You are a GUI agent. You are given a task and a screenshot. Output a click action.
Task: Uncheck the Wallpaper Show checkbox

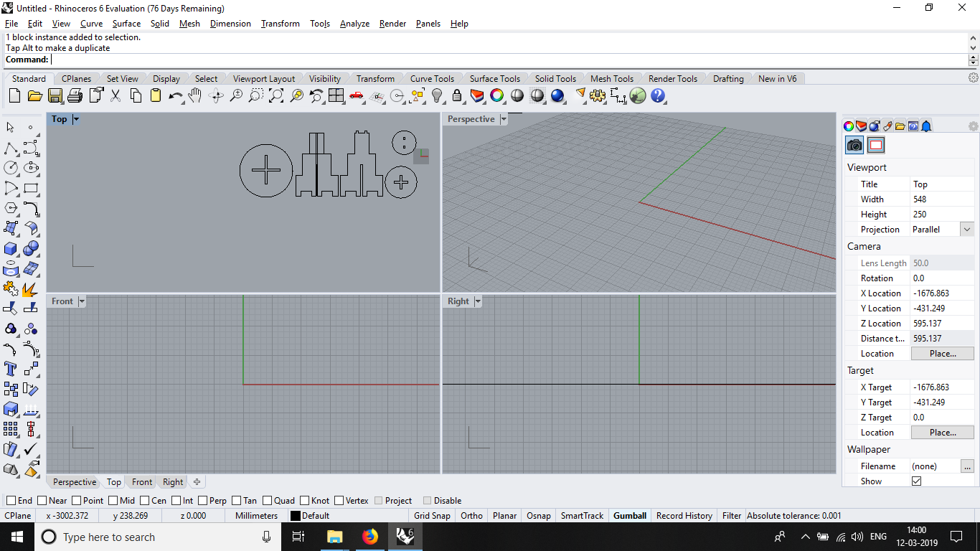click(916, 481)
